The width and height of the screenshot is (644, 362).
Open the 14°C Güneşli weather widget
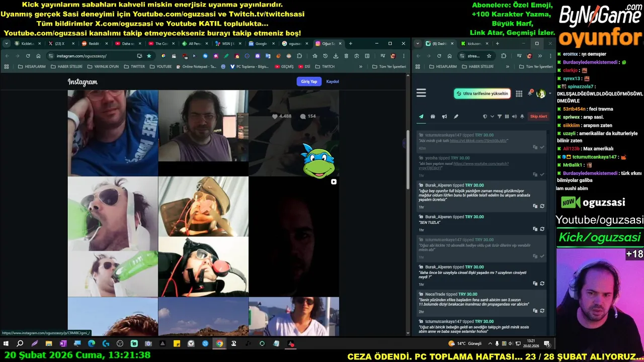coord(465,344)
